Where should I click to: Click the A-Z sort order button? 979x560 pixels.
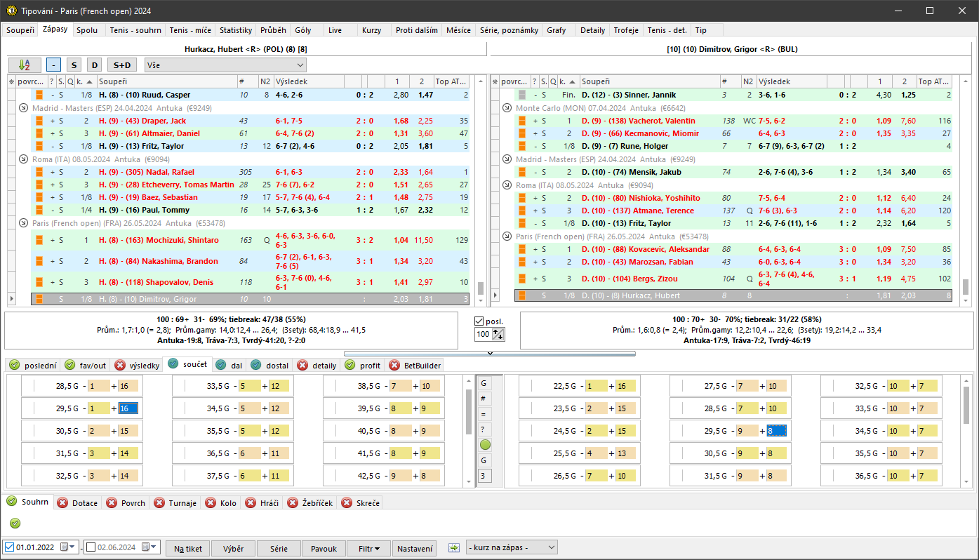pyautogui.click(x=25, y=65)
